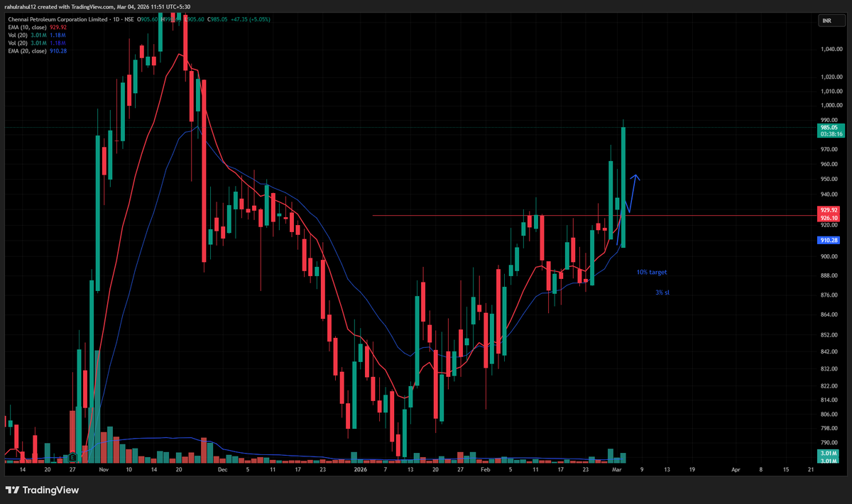Click the 1,000.00 price scale label
852x504 pixels.
831,105
